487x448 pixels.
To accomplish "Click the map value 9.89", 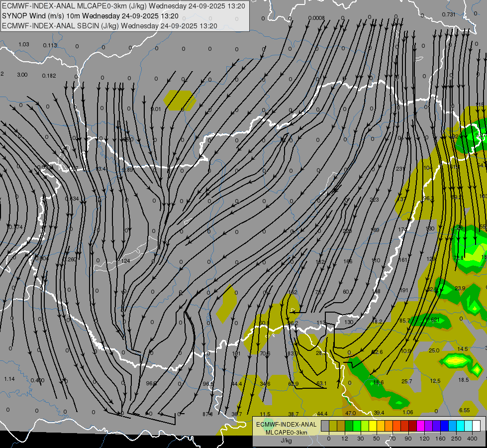I will (128, 170).
